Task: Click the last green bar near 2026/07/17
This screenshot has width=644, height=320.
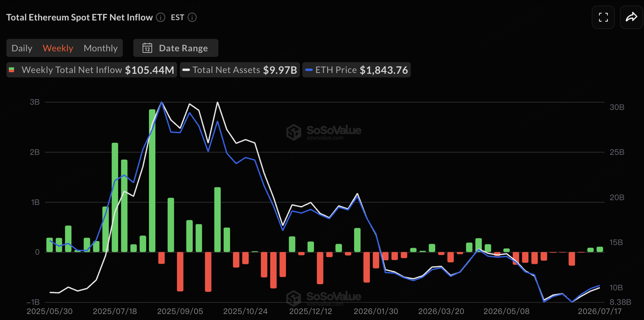Action: pyautogui.click(x=600, y=249)
